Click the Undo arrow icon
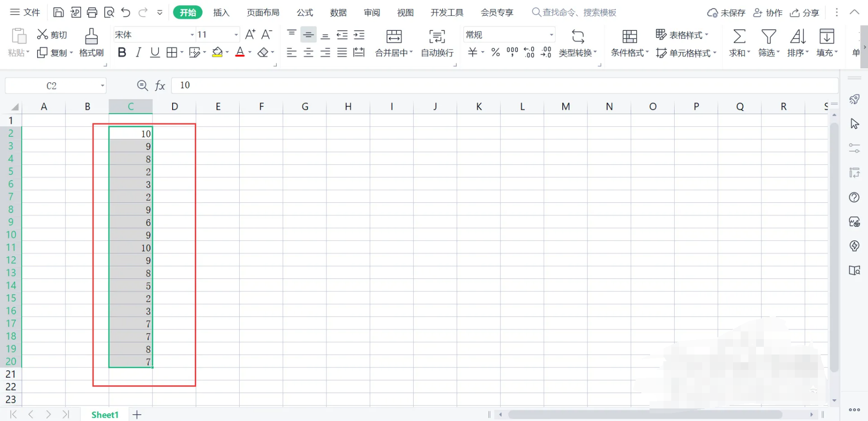This screenshot has width=868, height=421. (x=126, y=13)
